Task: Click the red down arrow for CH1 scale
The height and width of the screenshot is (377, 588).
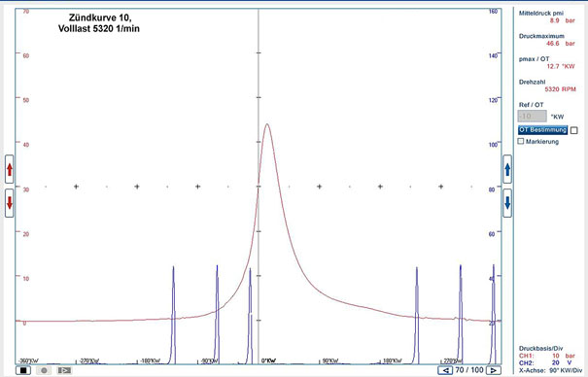Action: point(10,203)
